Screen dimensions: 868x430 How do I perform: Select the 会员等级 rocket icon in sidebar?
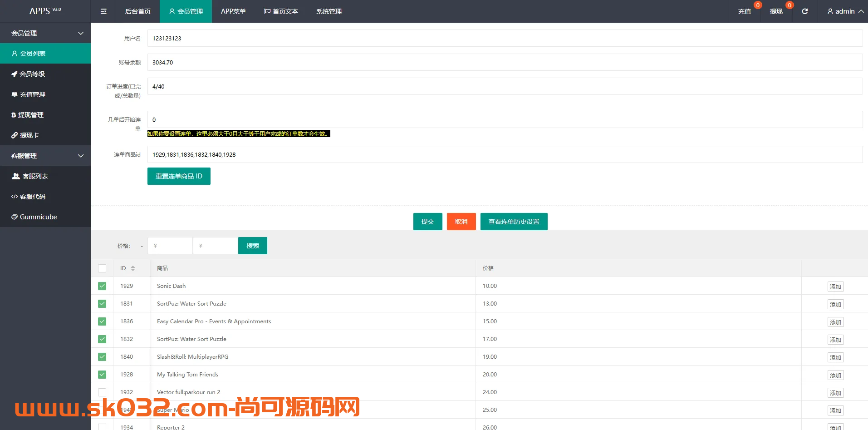coord(15,74)
